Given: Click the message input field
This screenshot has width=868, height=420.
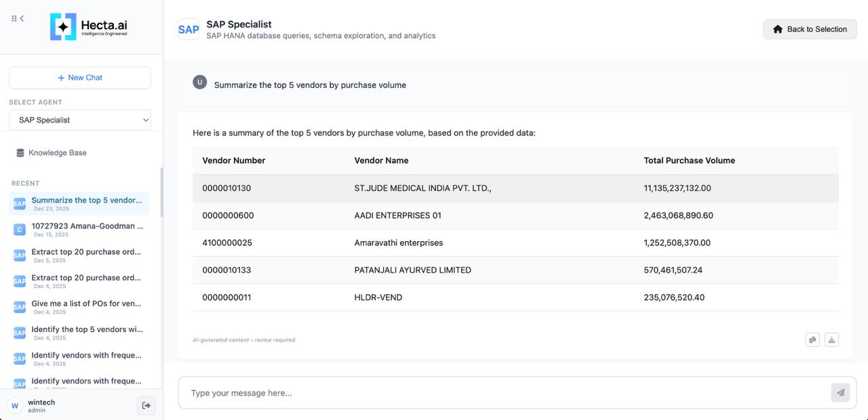Looking at the screenshot, I should click(x=505, y=393).
